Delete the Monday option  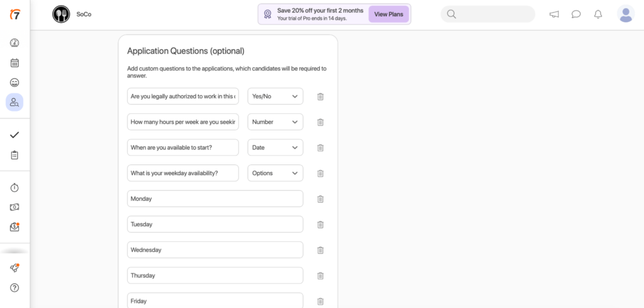click(x=320, y=199)
